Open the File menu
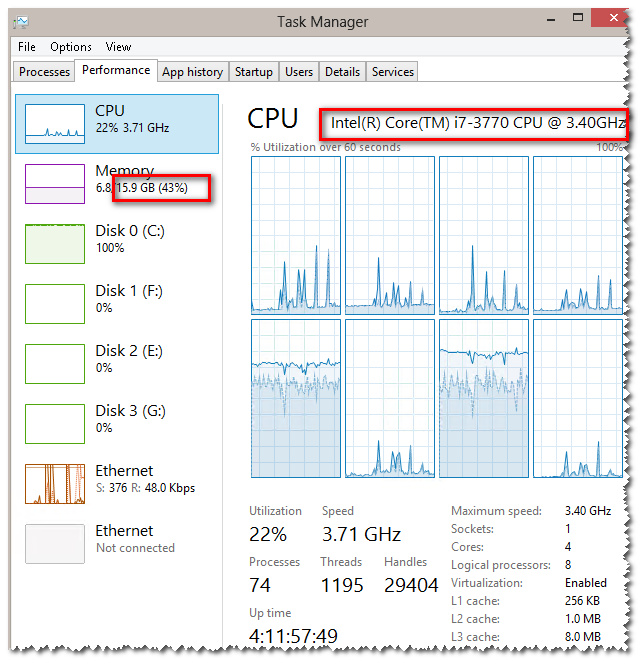Viewport: 644px width, 665px height. click(x=26, y=47)
